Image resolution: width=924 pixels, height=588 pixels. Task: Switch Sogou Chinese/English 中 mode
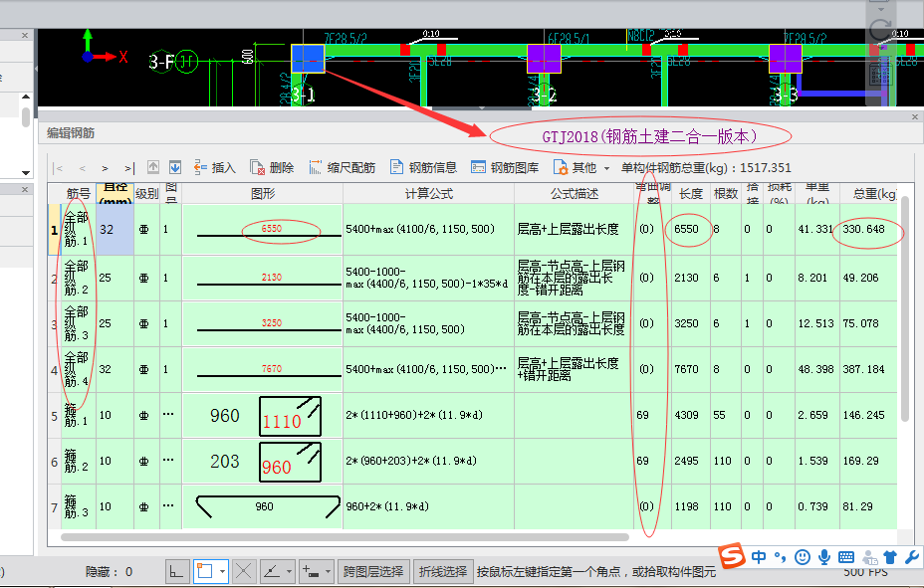point(759,556)
